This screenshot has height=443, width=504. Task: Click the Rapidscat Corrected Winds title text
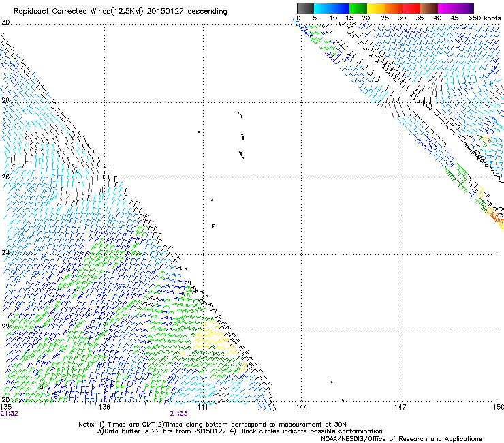coord(121,12)
